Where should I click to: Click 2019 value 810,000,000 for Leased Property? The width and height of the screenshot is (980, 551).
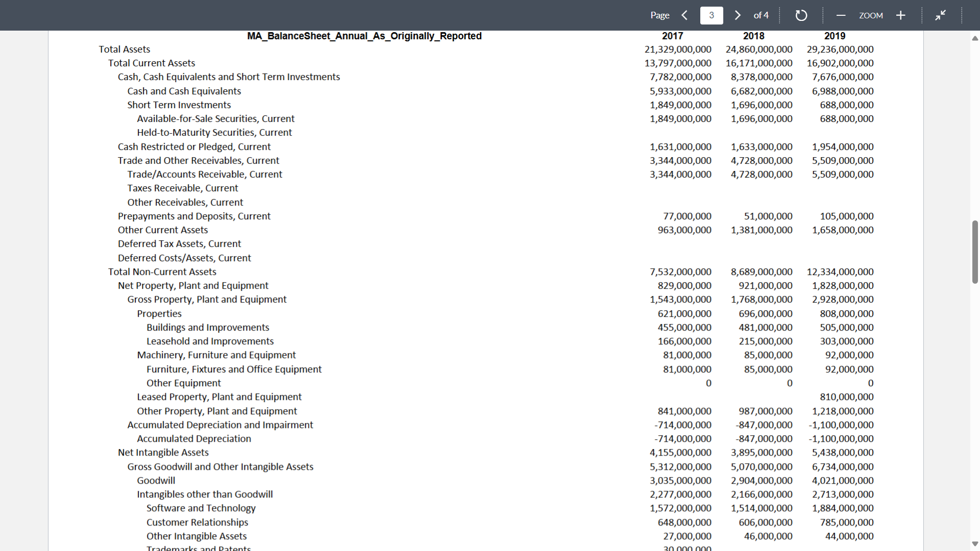tap(847, 397)
